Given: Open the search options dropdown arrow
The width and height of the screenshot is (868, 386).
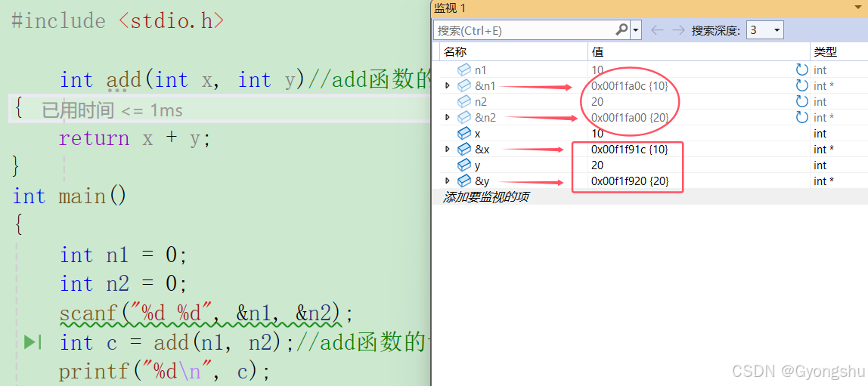Looking at the screenshot, I should coord(636,30).
